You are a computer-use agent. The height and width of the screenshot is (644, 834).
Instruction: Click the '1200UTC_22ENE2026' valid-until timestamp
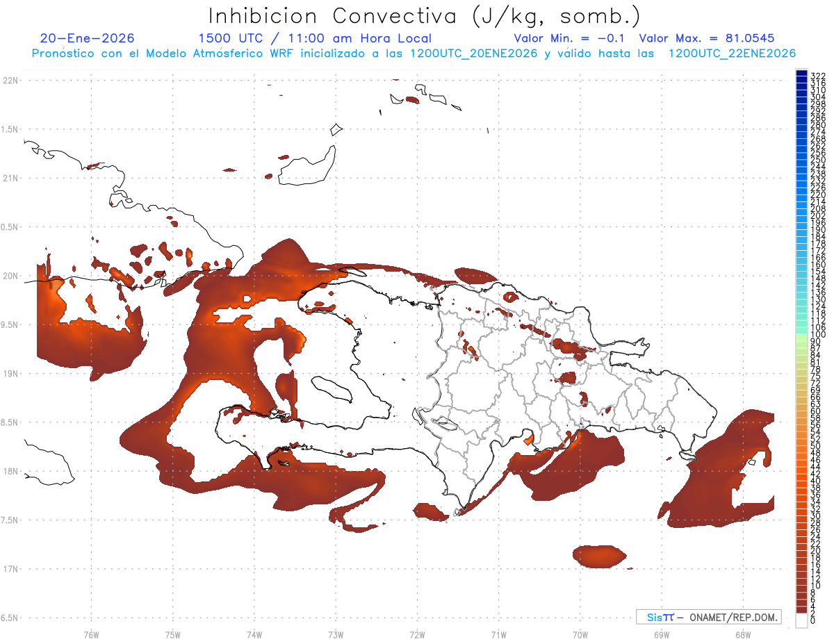[x=732, y=53]
